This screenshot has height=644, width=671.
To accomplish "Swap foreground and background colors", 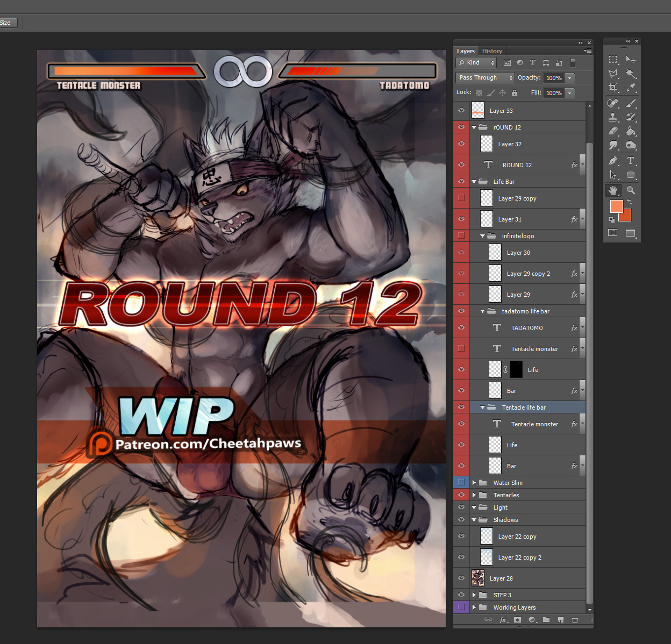I will [630, 202].
